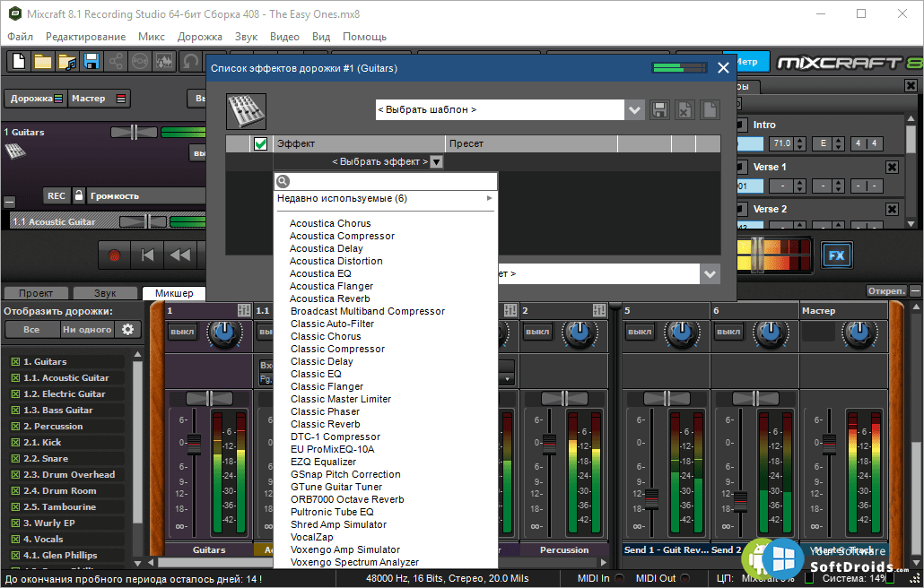The image size is (924, 588).
Task: Adjust the volume fader on mixer channel 1
Action: pos(194,443)
